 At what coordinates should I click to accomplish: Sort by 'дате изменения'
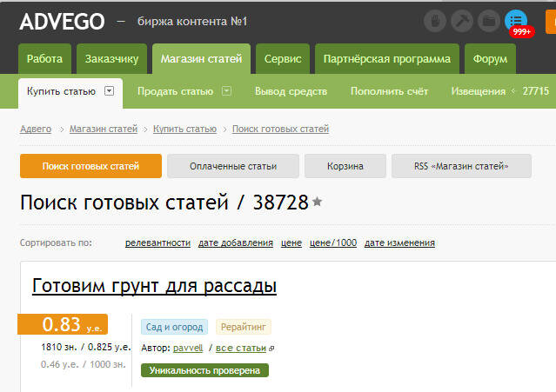point(399,243)
